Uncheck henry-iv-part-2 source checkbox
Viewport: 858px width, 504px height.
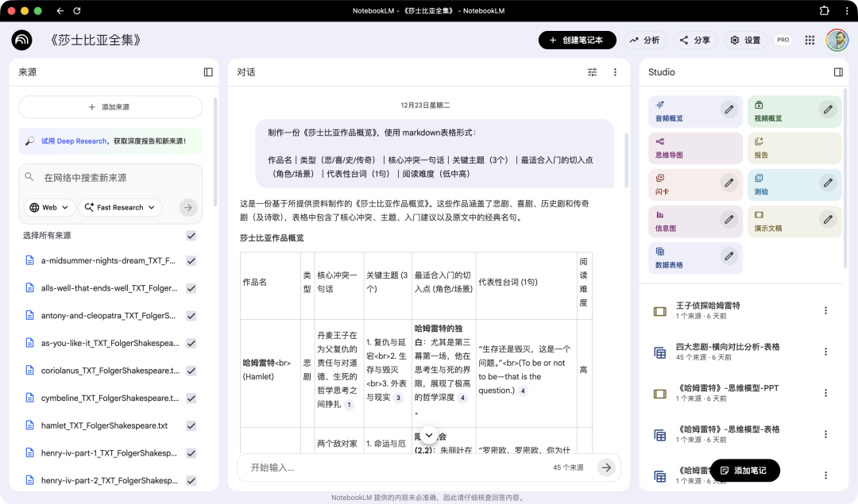coord(191,480)
